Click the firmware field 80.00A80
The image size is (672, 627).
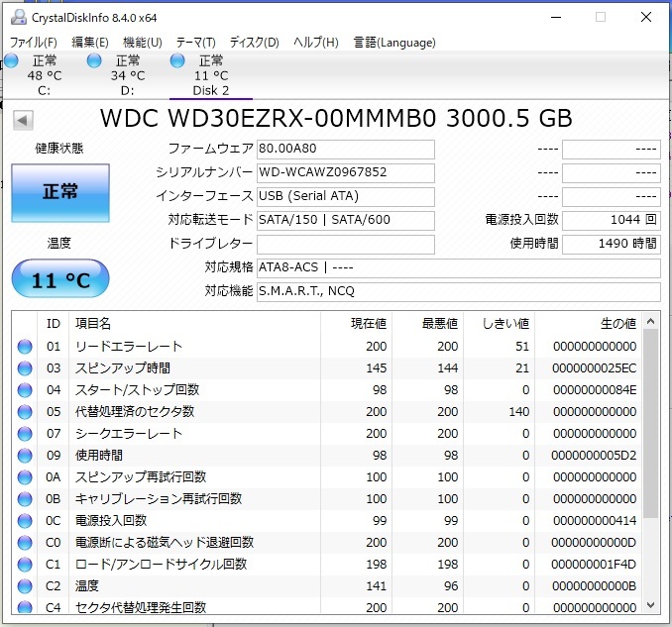coord(346,149)
